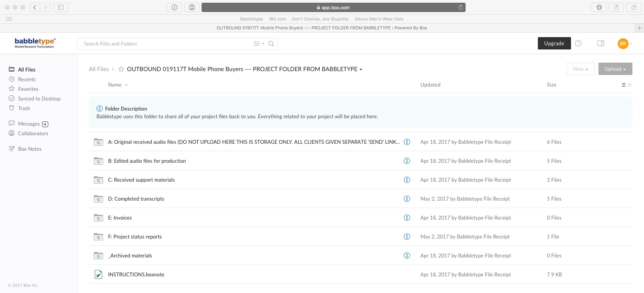Click info icon on Archived materials row

tap(407, 256)
